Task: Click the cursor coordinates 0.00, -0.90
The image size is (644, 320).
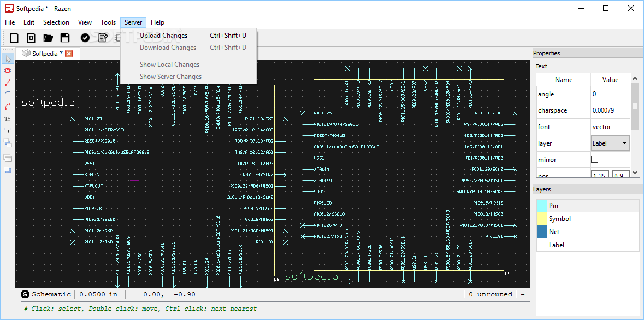Action: point(169,294)
